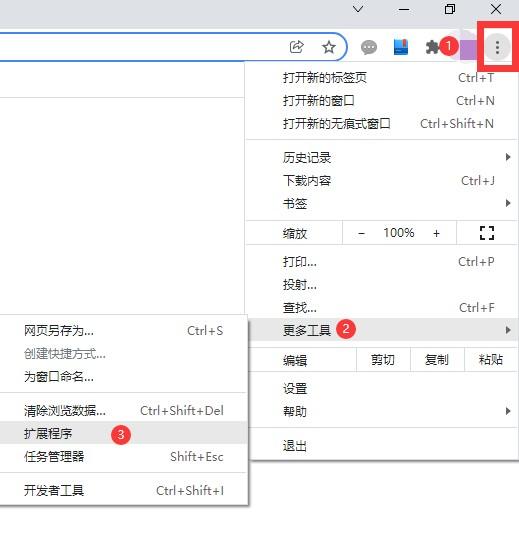Choose 清除浏览数据... in submenu
This screenshot has width=519, height=538.
(123, 410)
